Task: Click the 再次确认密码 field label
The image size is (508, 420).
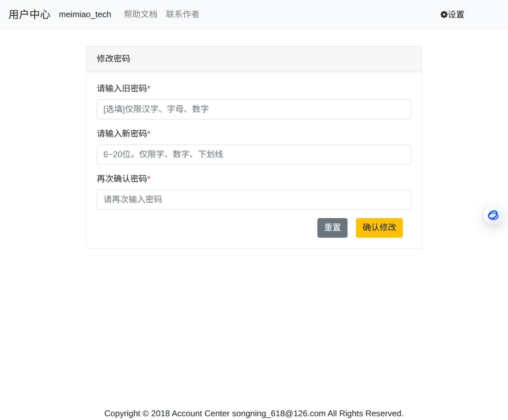Action: point(122,179)
